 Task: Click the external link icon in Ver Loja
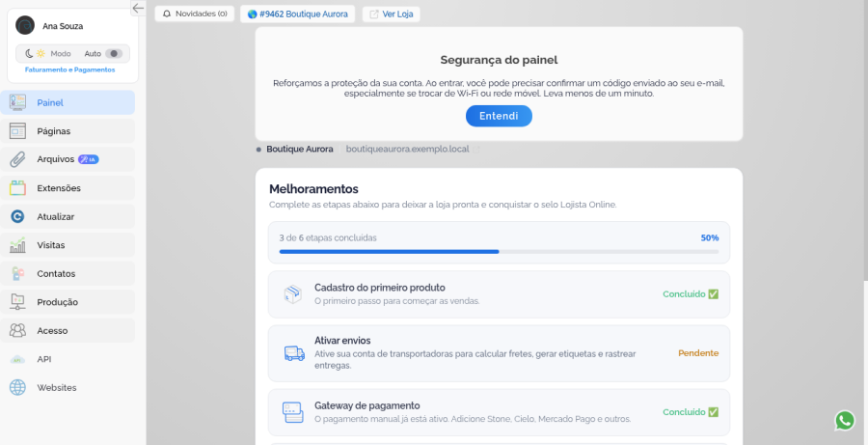coord(374,14)
